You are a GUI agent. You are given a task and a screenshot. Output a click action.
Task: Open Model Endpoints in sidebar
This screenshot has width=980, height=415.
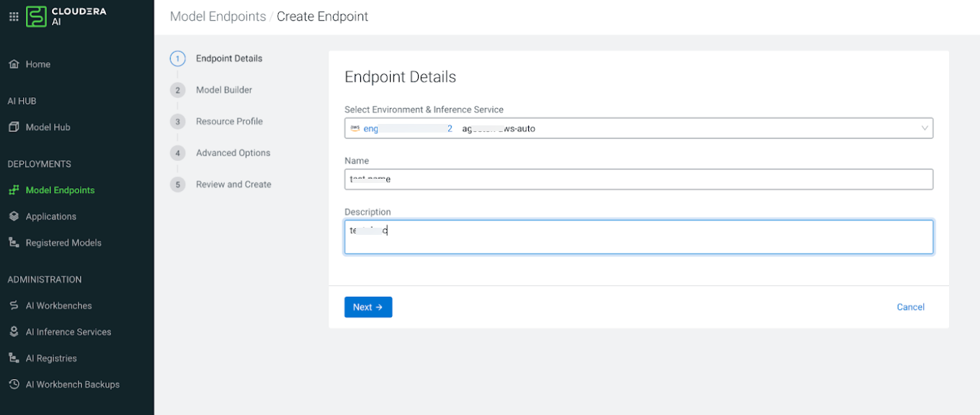(60, 190)
